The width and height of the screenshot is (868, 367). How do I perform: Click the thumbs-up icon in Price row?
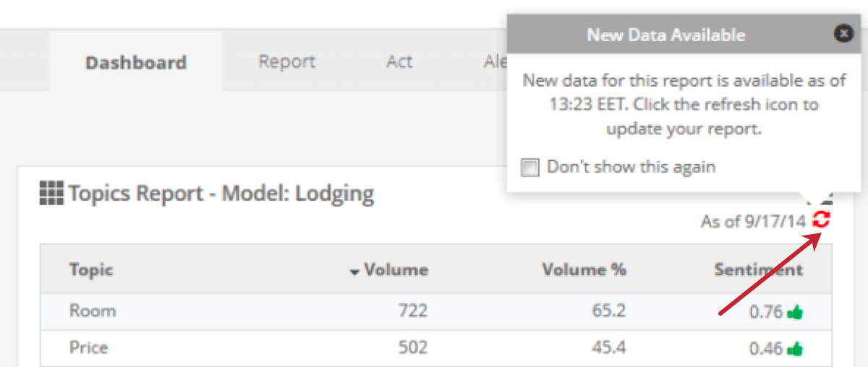tap(796, 349)
